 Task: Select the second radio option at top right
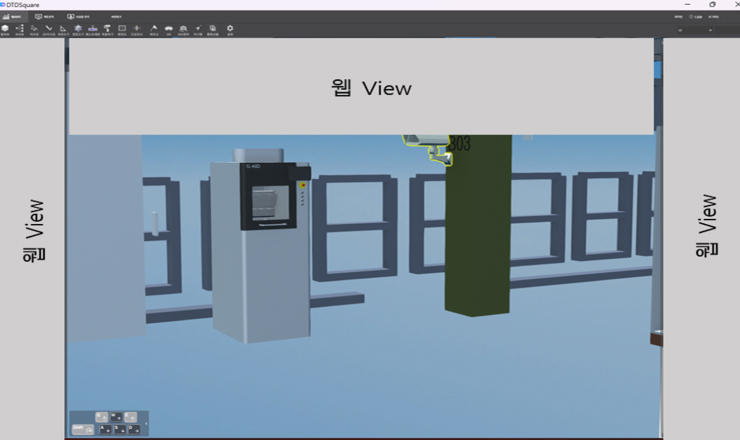click(x=710, y=17)
